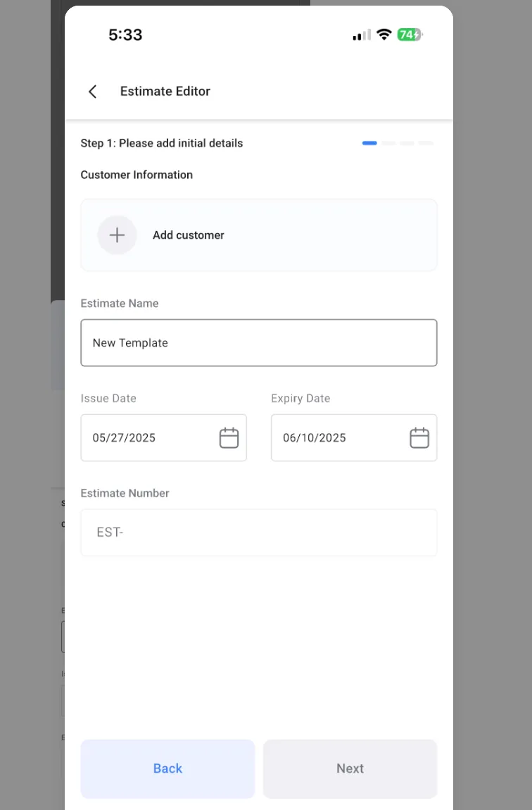Click the blue first step progress segment
Viewport: 532px width, 810px height.
(x=369, y=143)
